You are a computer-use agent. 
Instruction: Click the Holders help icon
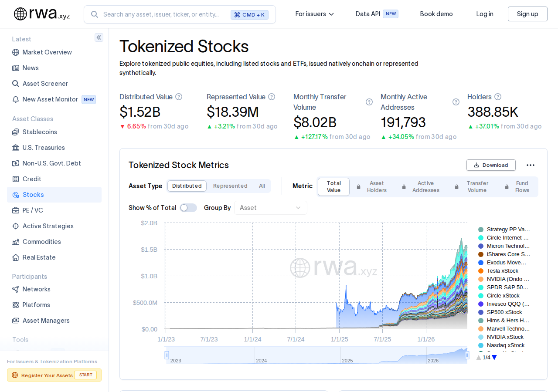498,97
